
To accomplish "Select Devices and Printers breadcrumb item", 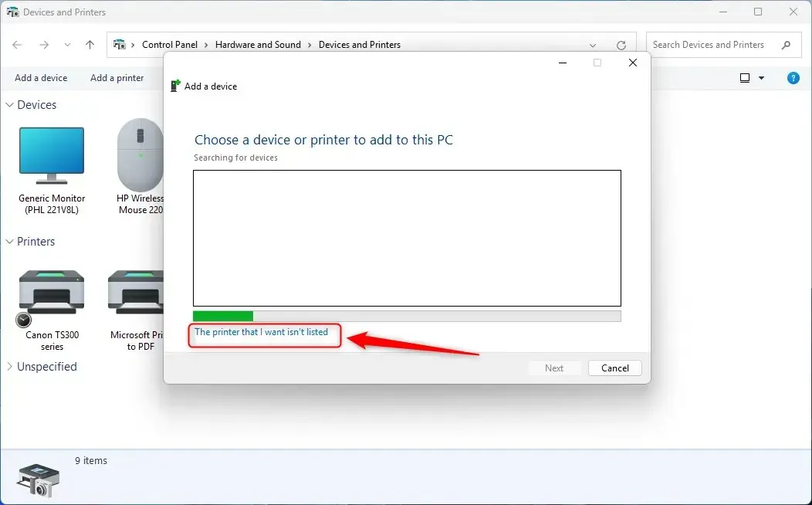I will click(360, 45).
